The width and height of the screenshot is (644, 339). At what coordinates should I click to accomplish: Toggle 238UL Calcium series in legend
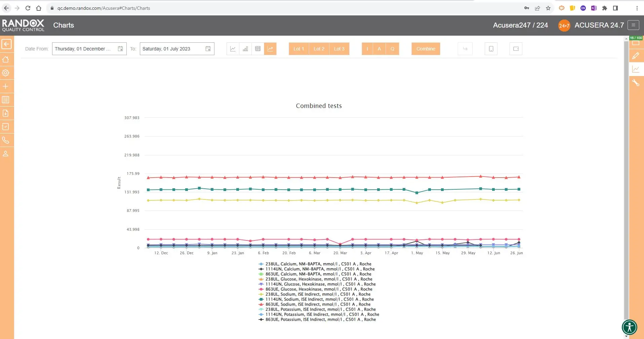(x=318, y=264)
